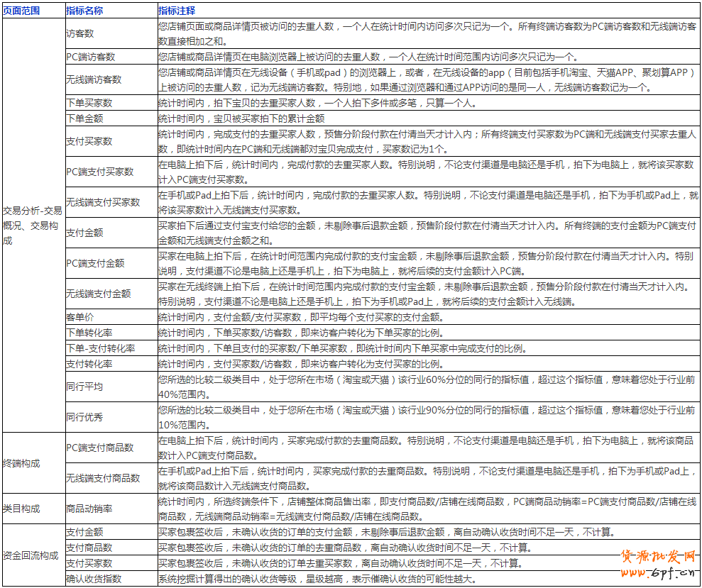The height and width of the screenshot is (588, 702).
Task: Click the 交易分析-交易概况、交易构成 cell
Action: pyautogui.click(x=33, y=226)
